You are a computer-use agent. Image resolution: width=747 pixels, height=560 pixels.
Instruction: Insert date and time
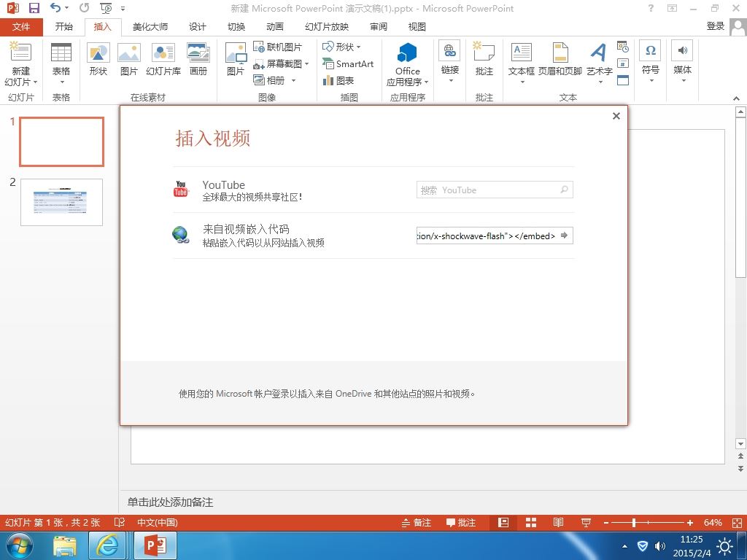pyautogui.click(x=623, y=46)
